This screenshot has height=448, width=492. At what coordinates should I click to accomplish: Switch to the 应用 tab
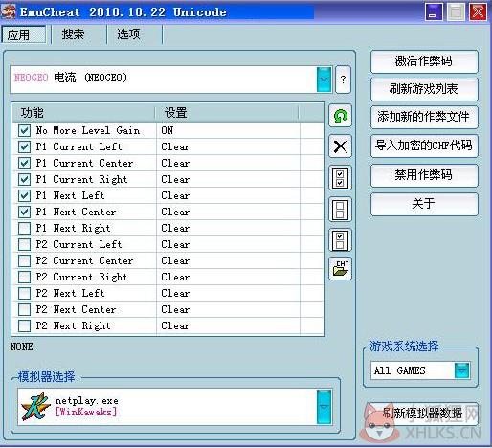pos(23,34)
